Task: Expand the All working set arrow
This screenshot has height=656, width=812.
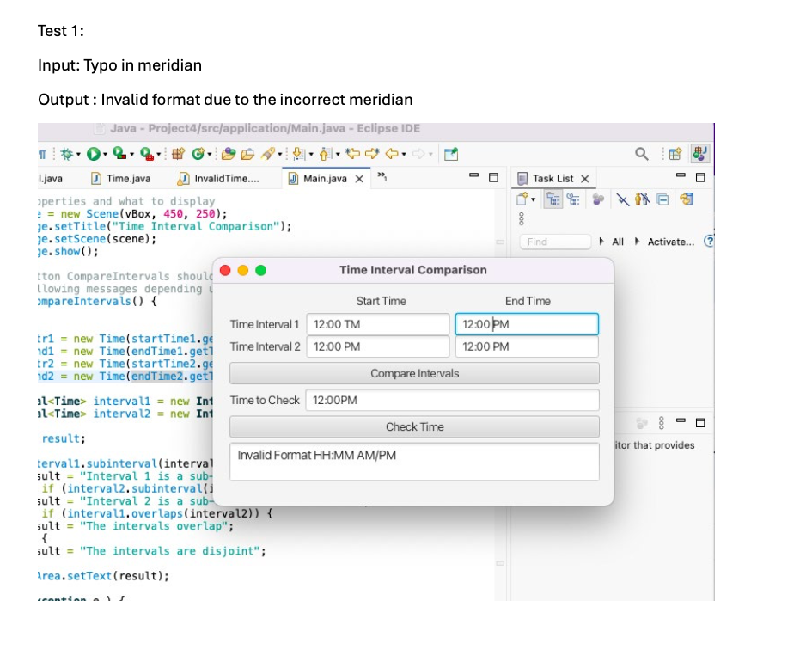Action: [x=601, y=242]
